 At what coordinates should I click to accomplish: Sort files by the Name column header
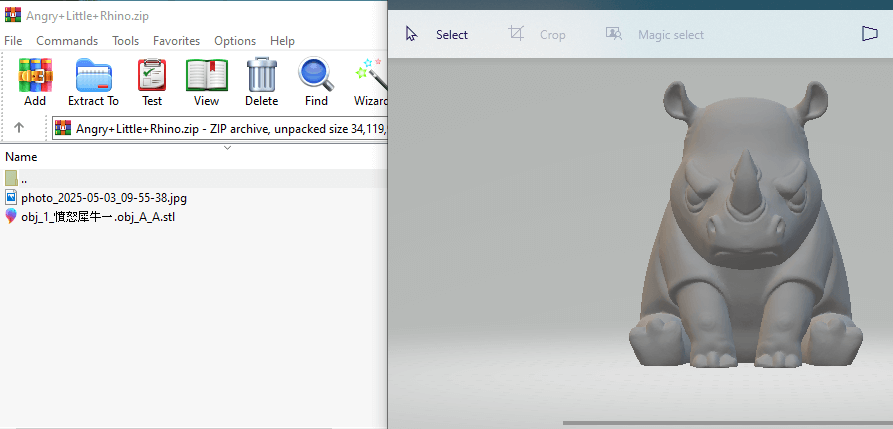[x=22, y=157]
